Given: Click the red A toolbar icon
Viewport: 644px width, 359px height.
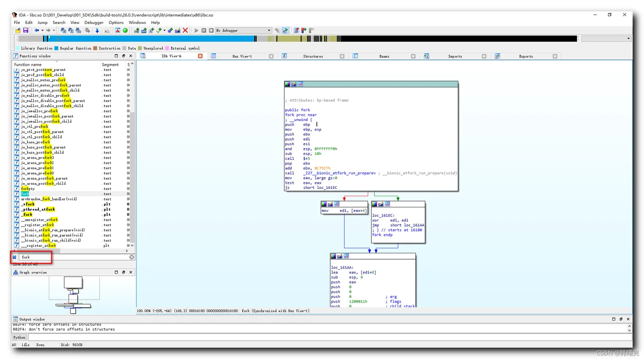Looking at the screenshot, I should [x=118, y=30].
